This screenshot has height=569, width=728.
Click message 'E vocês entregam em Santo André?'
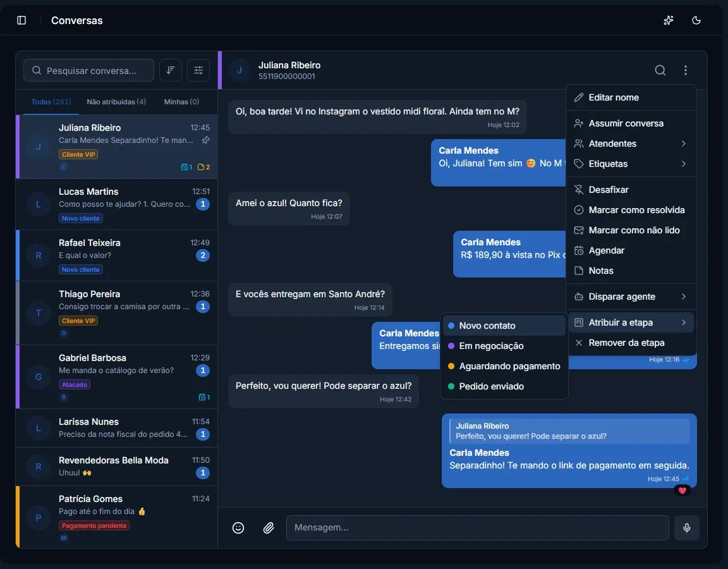[310, 300]
